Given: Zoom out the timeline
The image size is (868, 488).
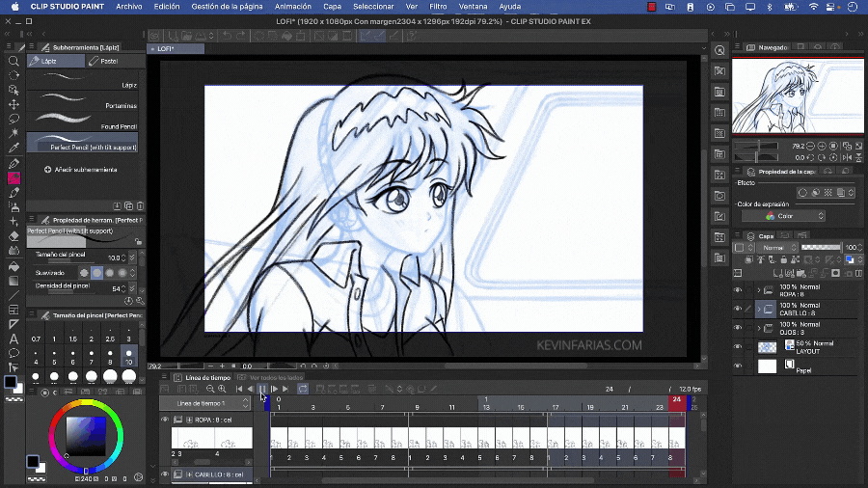Looking at the screenshot, I should point(210,389).
